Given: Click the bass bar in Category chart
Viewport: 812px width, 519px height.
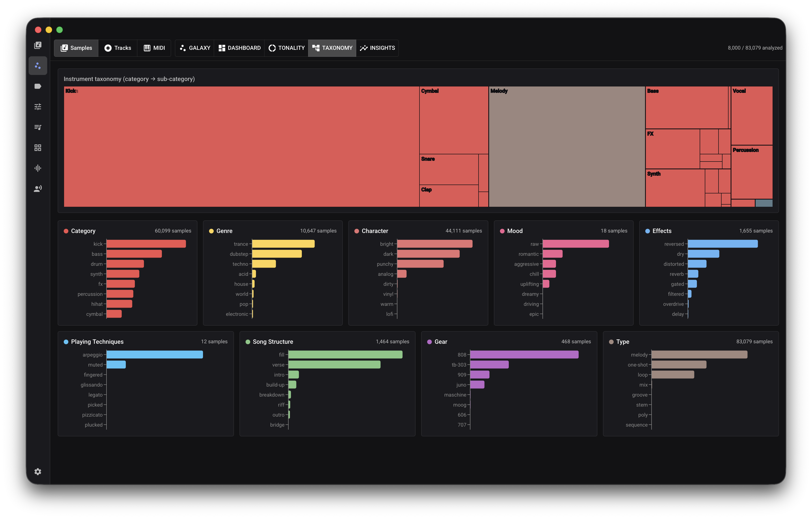Looking at the screenshot, I should tap(134, 254).
